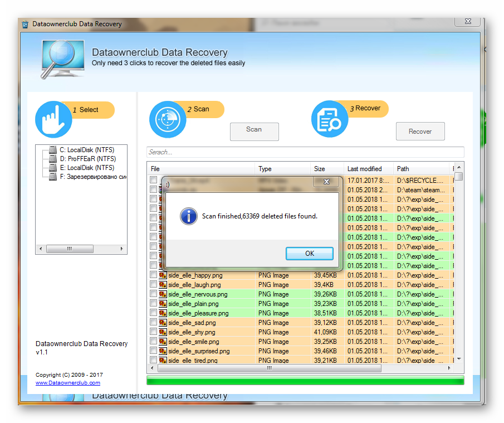Tick checkbox for side_elle_nervous.png

point(153,294)
